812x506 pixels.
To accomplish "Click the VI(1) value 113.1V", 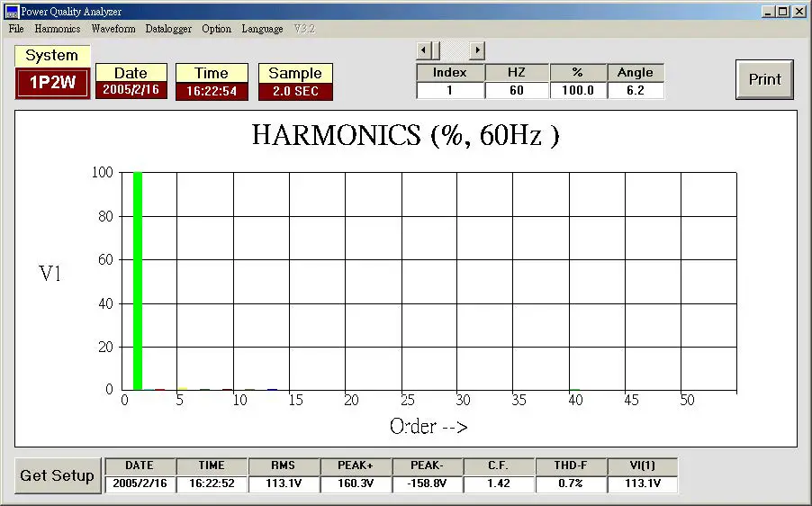I will [643, 483].
